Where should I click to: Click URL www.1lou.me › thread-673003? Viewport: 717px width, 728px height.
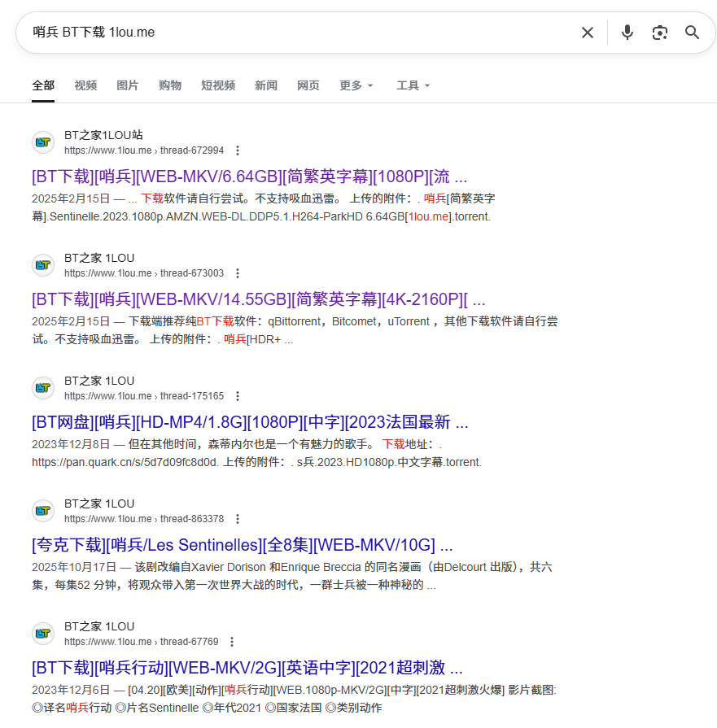point(144,273)
